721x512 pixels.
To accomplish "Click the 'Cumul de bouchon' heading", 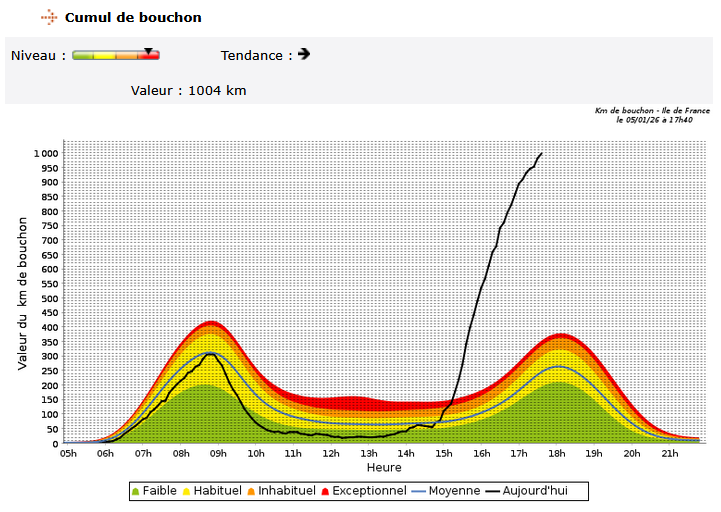I will (x=133, y=17).
